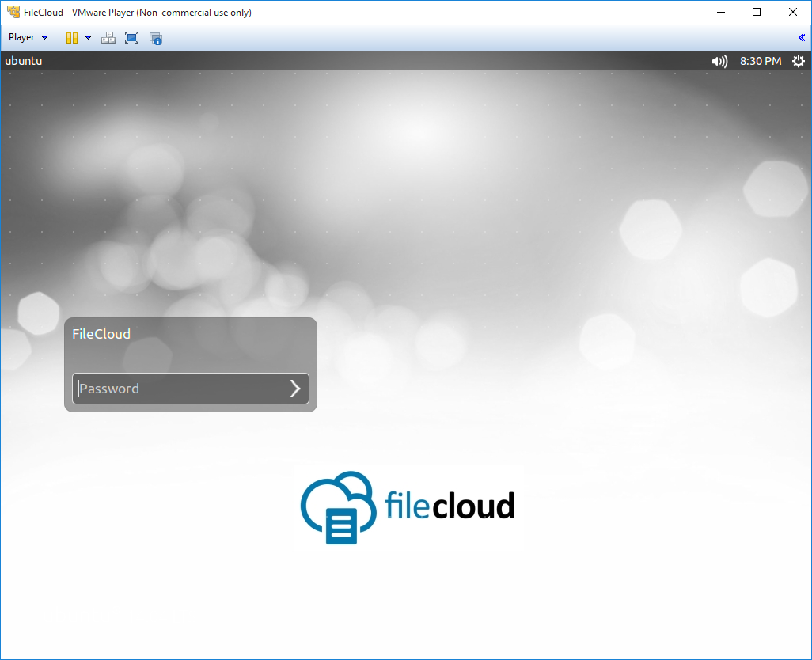Maximize the VMware Player window

coord(757,12)
